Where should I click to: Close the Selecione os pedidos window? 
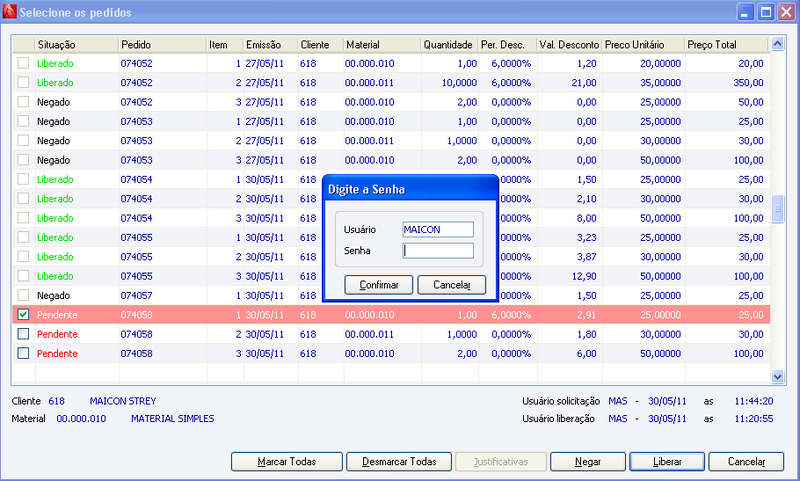tap(786, 12)
